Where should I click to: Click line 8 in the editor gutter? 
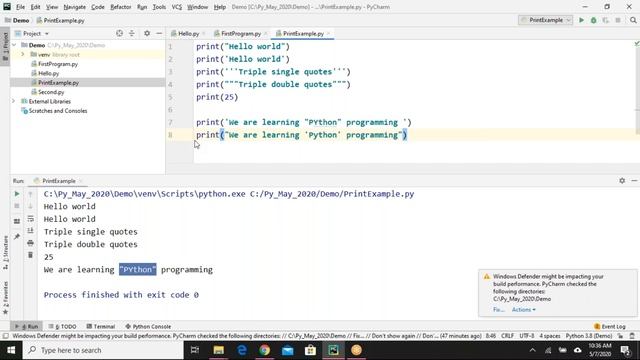click(171, 135)
